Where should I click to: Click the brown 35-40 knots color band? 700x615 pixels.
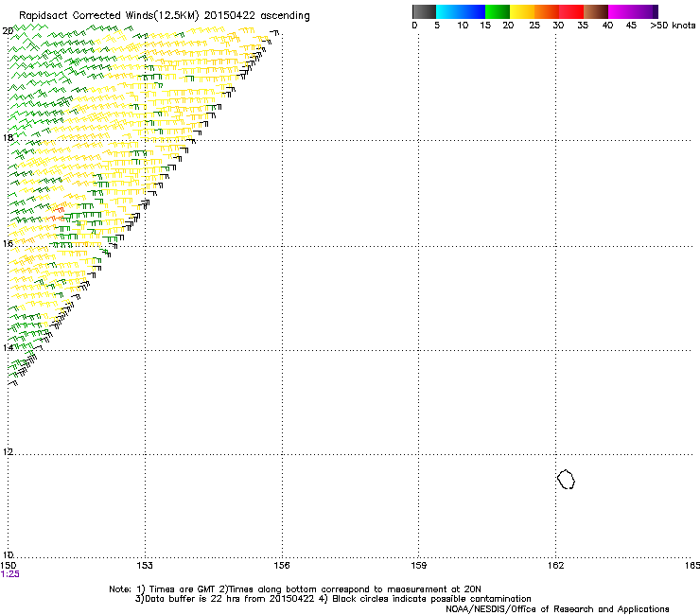596,11
